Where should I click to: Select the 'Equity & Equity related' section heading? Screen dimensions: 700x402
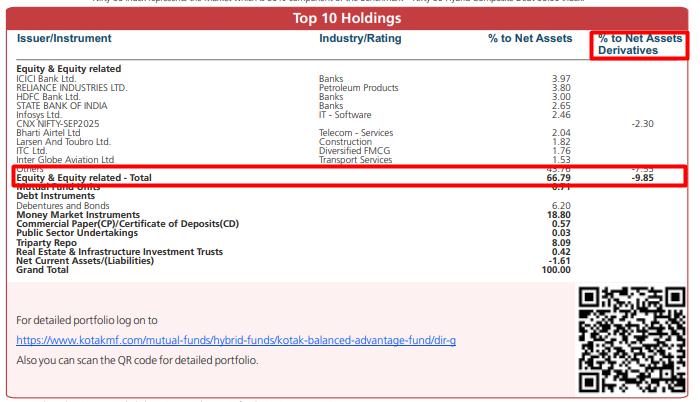tap(69, 69)
